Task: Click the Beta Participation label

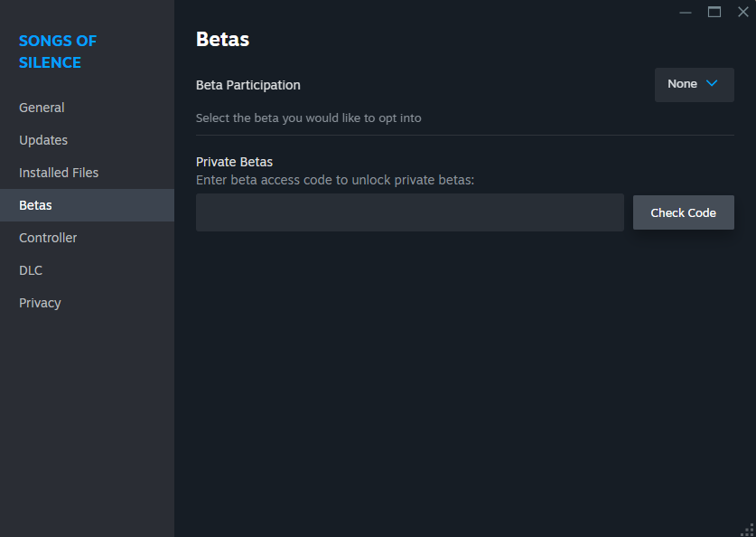Action: click(248, 85)
